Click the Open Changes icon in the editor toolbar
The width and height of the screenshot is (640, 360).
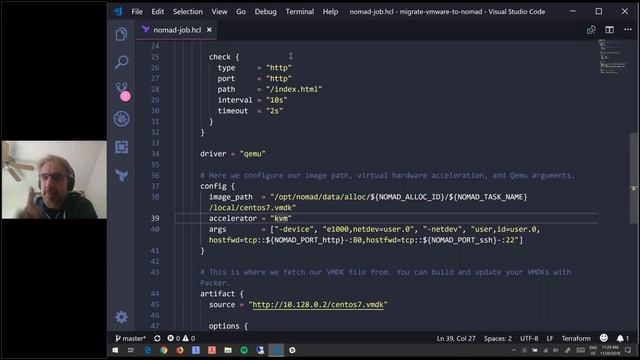coord(591,30)
